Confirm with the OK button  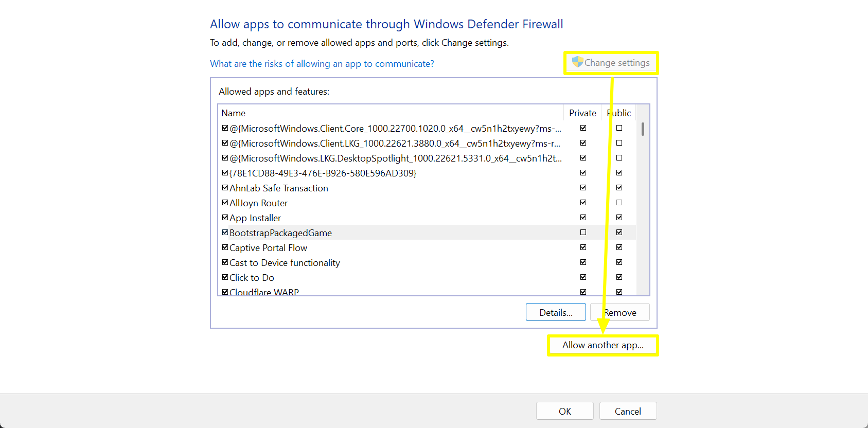coord(565,411)
